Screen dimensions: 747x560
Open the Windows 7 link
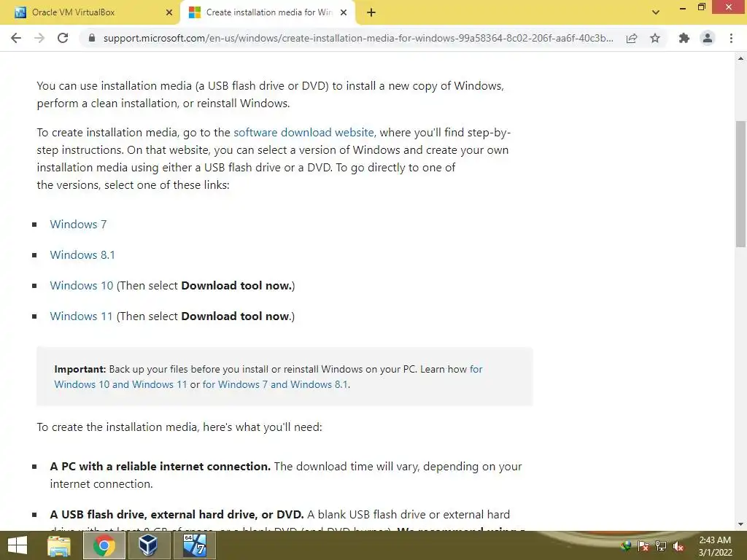coord(78,225)
